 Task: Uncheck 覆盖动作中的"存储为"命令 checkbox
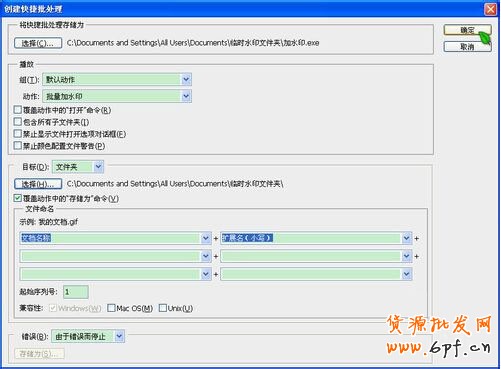pyautogui.click(x=18, y=198)
